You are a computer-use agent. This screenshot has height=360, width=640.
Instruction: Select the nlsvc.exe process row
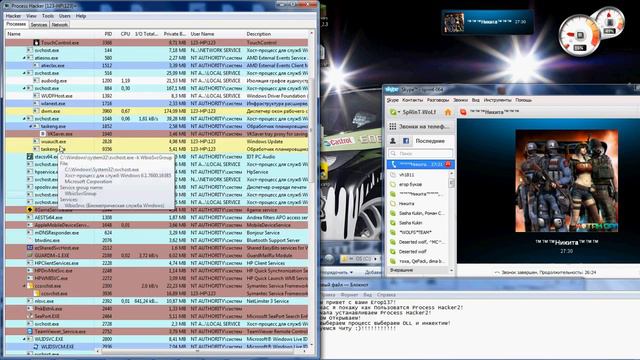(157, 301)
